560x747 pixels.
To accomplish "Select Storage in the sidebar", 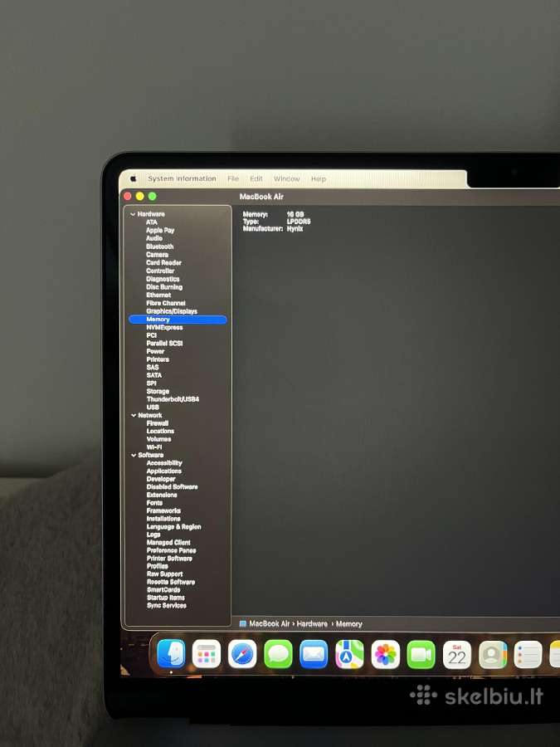I will pos(158,391).
